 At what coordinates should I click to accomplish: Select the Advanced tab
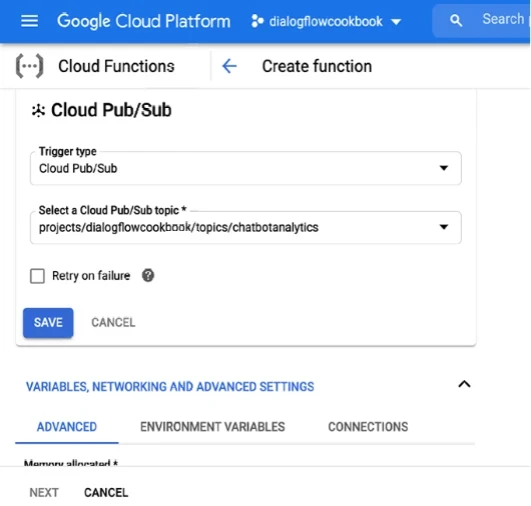pos(67,427)
